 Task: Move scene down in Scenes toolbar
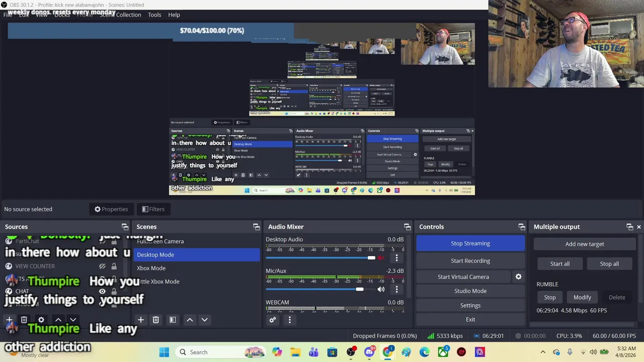click(204, 320)
